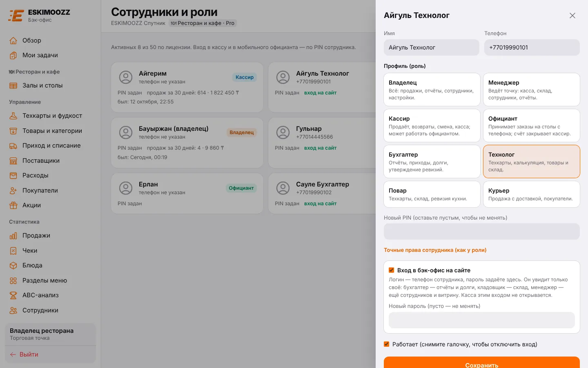Click the Сотрудники people icon
The image size is (588, 368).
(13, 310)
